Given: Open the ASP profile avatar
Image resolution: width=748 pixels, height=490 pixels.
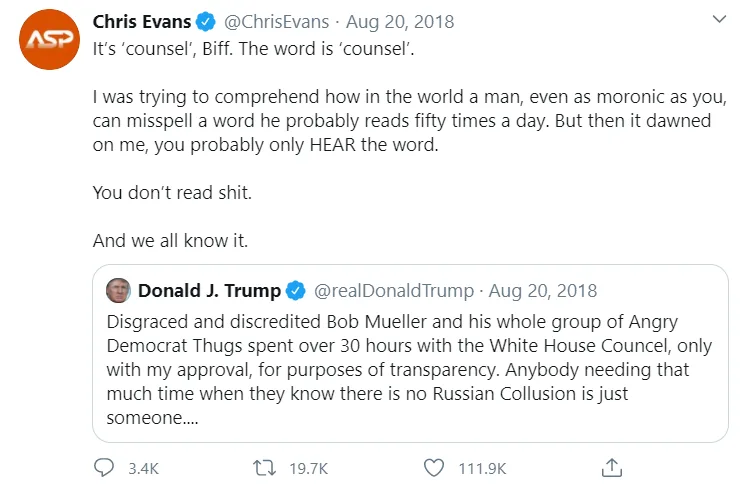Looking at the screenshot, I should 50,40.
